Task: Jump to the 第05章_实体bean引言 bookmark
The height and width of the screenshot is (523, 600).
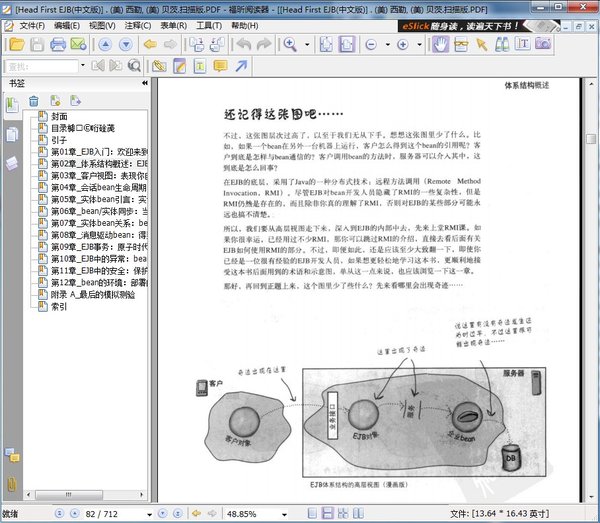Action: [x=99, y=199]
